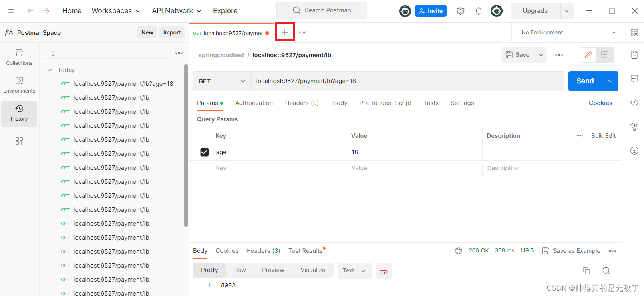
Task: Open the Headers (9) request tab
Action: pos(302,103)
